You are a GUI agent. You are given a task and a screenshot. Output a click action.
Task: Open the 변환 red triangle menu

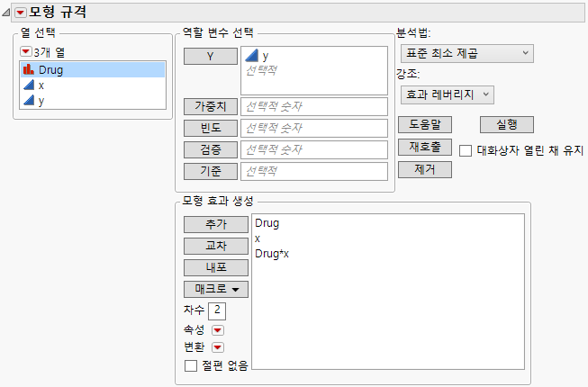point(218,347)
